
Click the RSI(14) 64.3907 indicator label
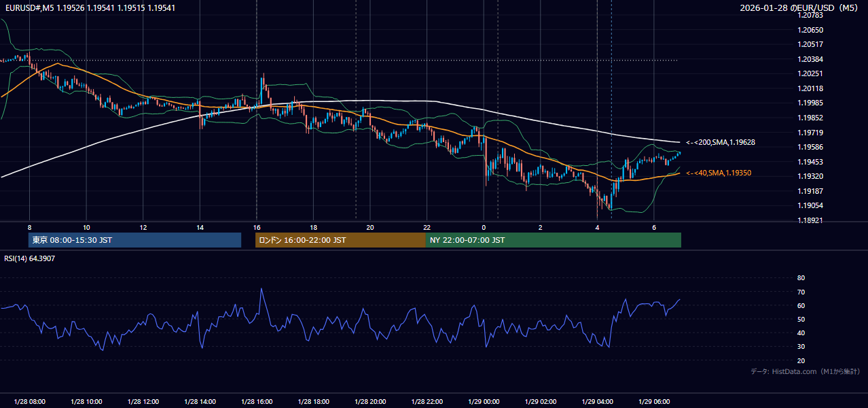click(x=29, y=258)
